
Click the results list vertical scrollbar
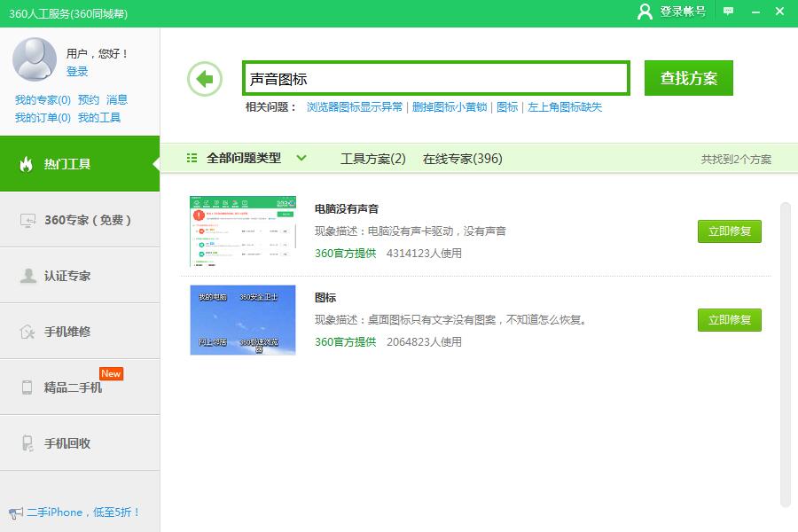[x=786, y=355]
